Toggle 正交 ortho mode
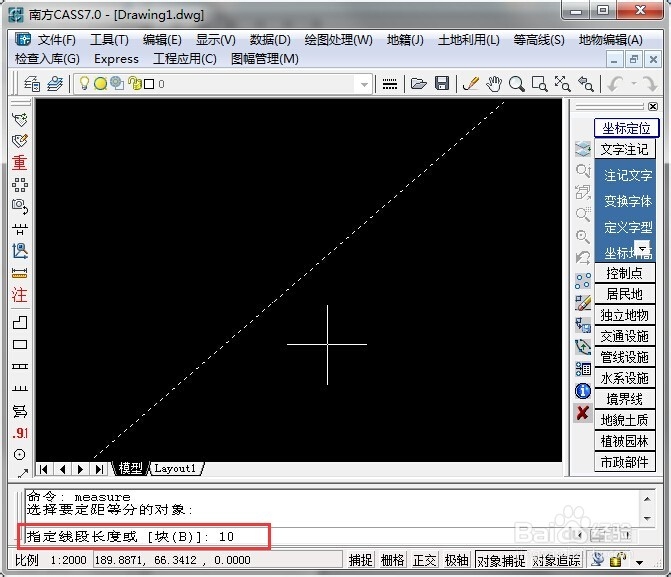The image size is (671, 577). (425, 560)
